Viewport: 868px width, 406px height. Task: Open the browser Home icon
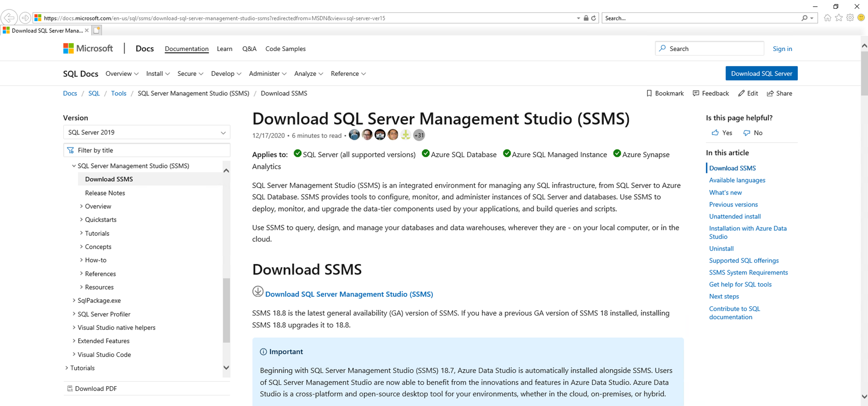pos(828,18)
